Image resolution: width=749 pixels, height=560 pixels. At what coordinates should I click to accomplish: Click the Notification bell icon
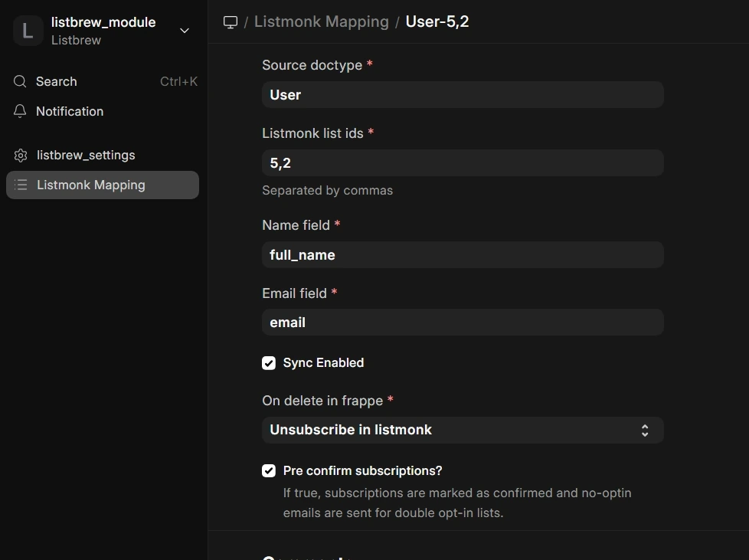pyautogui.click(x=20, y=111)
